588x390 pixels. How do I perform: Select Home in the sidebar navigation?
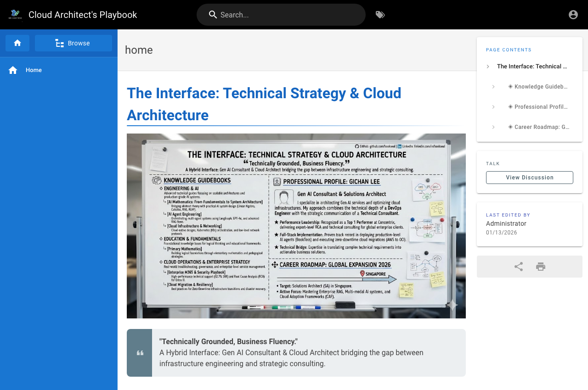coord(59,70)
